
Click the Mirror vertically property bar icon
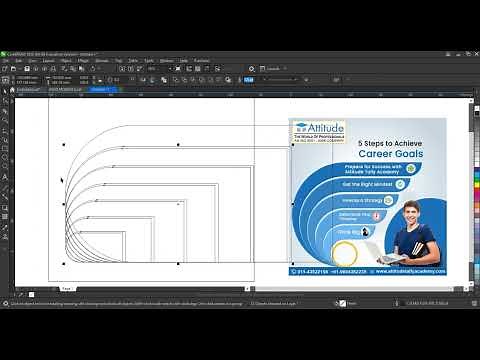click(x=152, y=80)
